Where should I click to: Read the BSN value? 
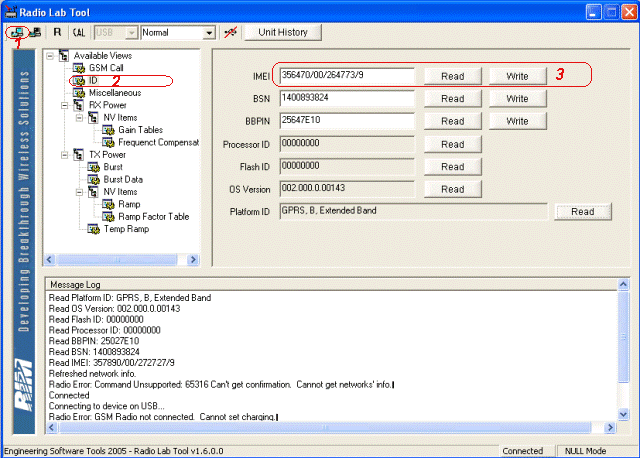(x=453, y=99)
